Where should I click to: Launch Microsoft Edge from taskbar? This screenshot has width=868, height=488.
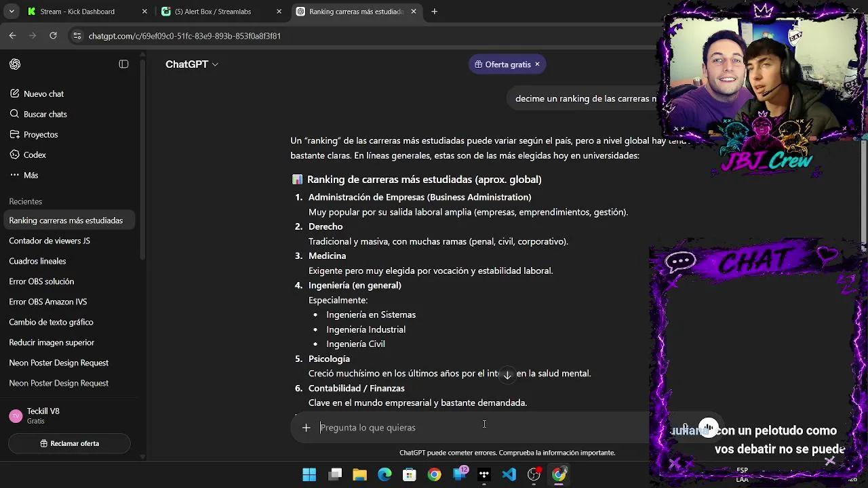[x=384, y=474]
